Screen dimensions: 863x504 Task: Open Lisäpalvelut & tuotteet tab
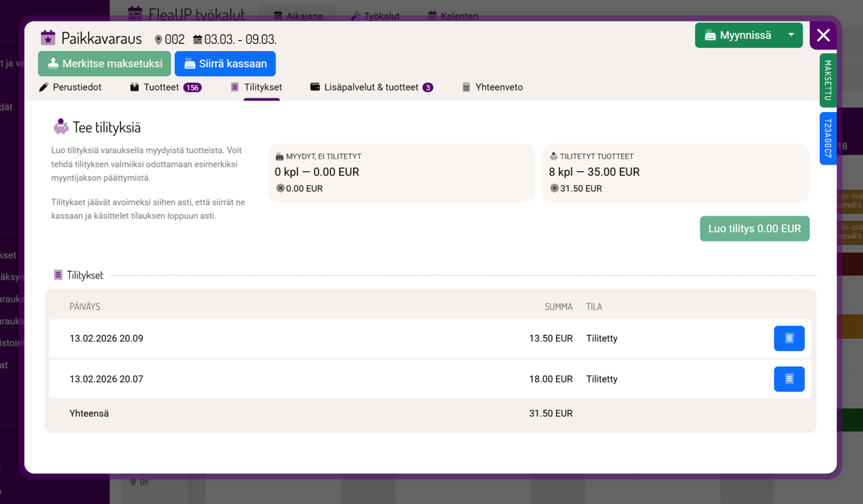coord(371,87)
